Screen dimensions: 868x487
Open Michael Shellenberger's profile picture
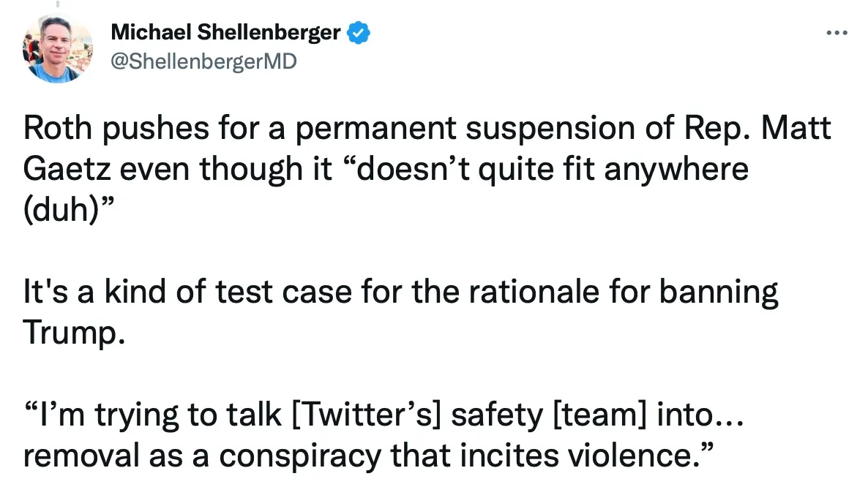tap(57, 49)
